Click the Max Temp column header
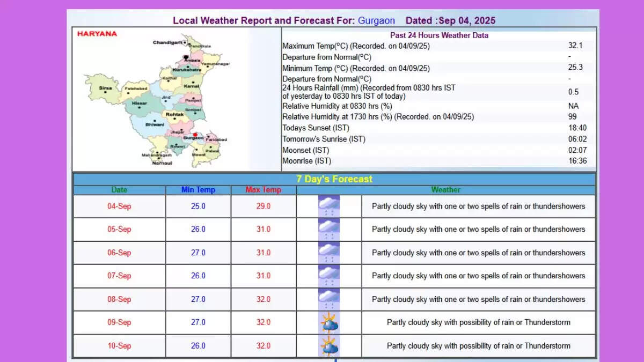Viewport: 644px width, 362px height. (x=264, y=190)
